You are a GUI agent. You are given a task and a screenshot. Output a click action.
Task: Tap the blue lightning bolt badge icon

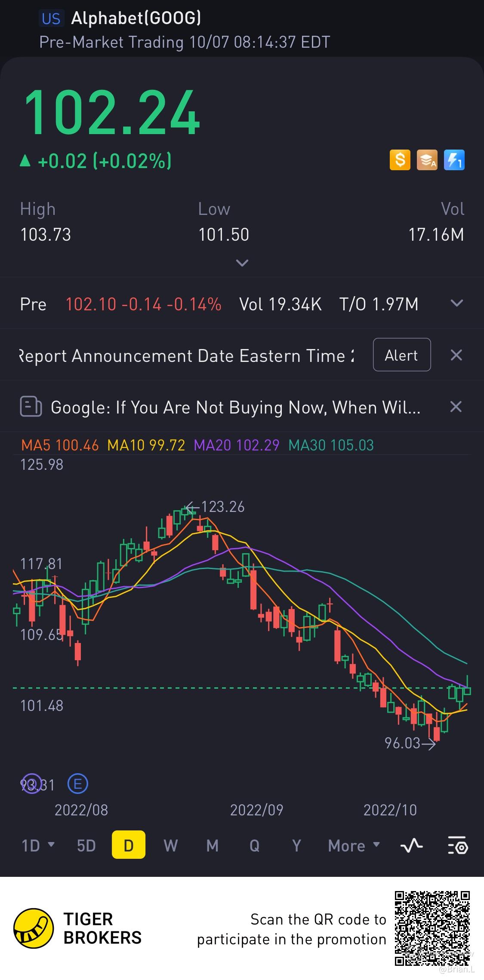coord(454,160)
